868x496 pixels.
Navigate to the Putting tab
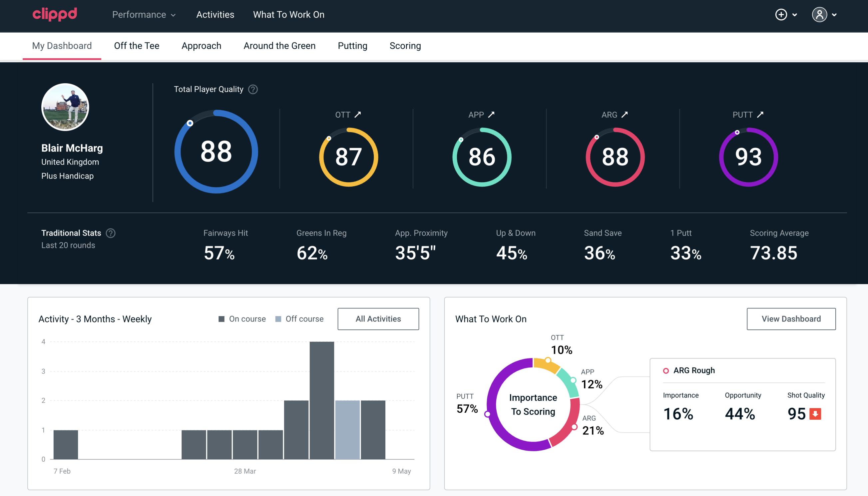point(352,45)
